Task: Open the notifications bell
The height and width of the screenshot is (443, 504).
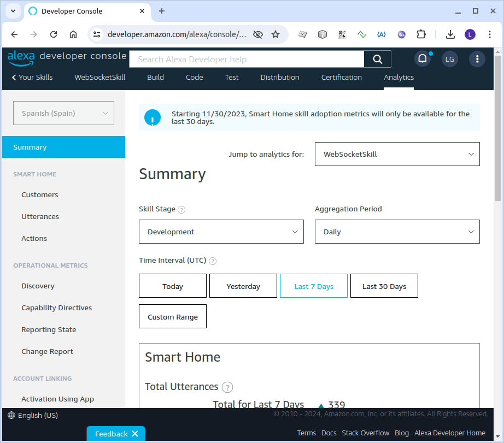Action: 423,59
